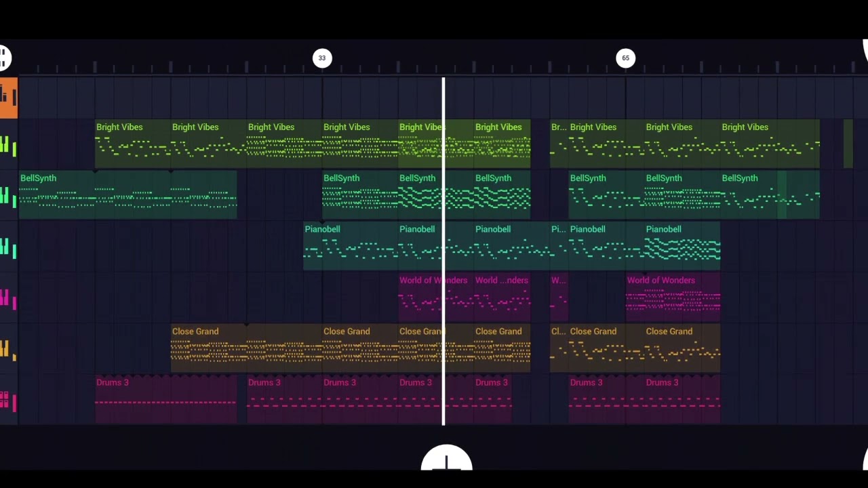Jump to the bar 65 marker

click(626, 58)
